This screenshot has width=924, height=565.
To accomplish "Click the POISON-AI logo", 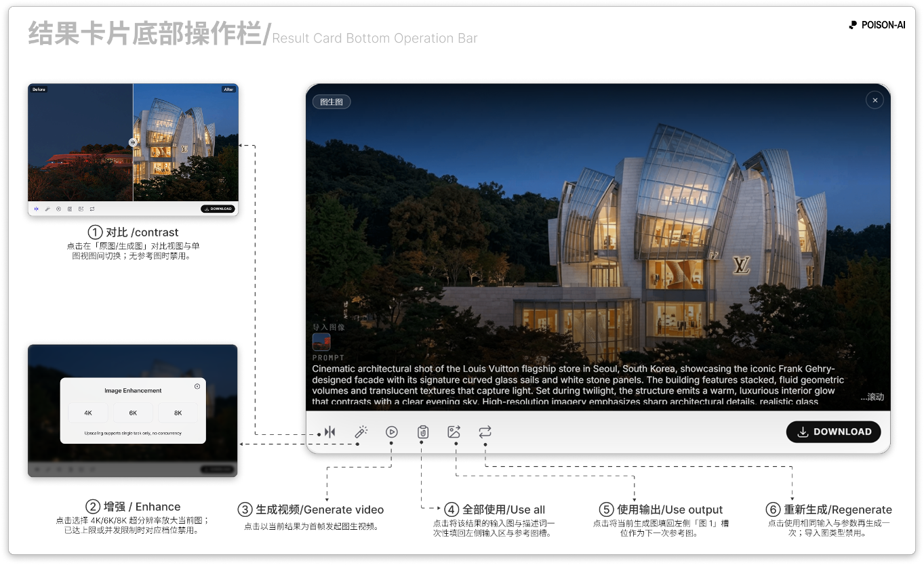I will 877,25.
